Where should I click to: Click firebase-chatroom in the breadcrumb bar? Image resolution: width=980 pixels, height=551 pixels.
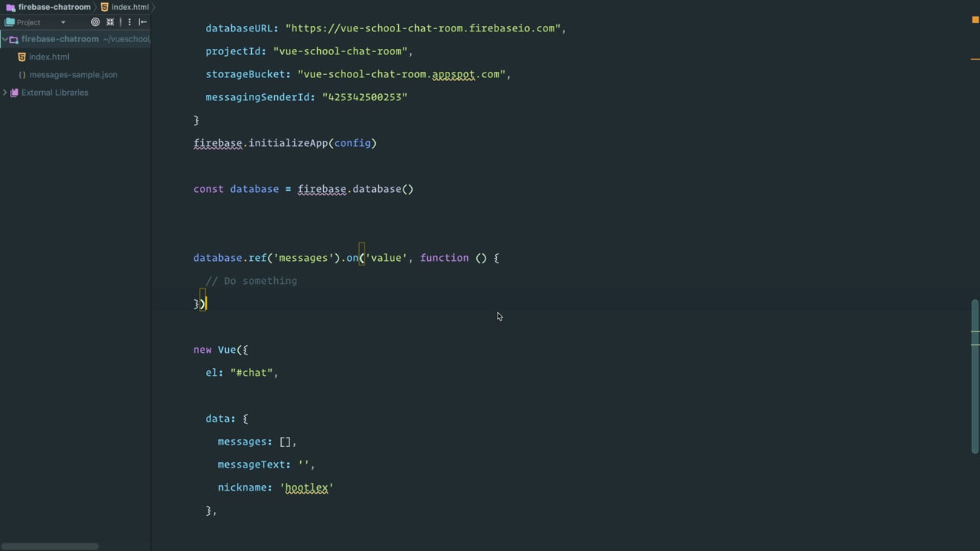(54, 7)
